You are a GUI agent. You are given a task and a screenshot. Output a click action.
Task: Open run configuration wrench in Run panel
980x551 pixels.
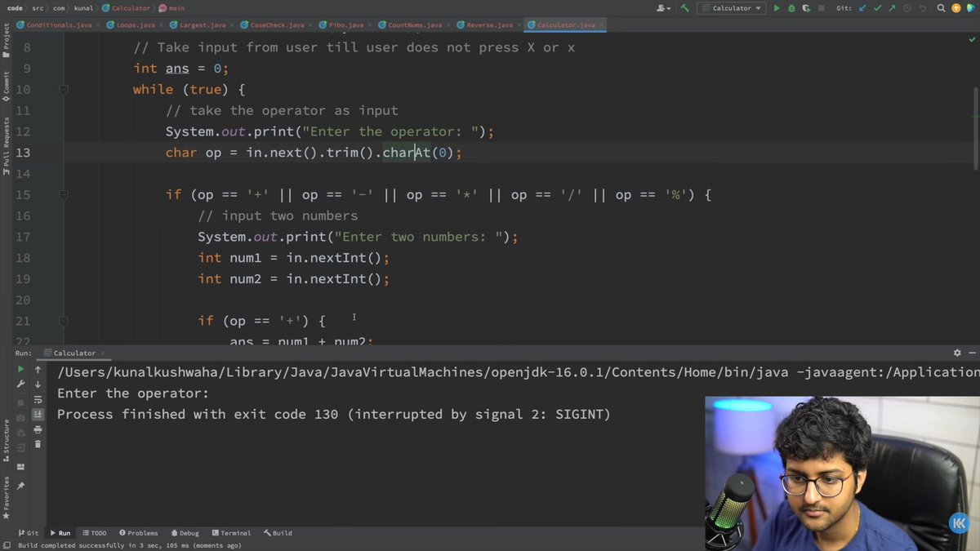[21, 384]
